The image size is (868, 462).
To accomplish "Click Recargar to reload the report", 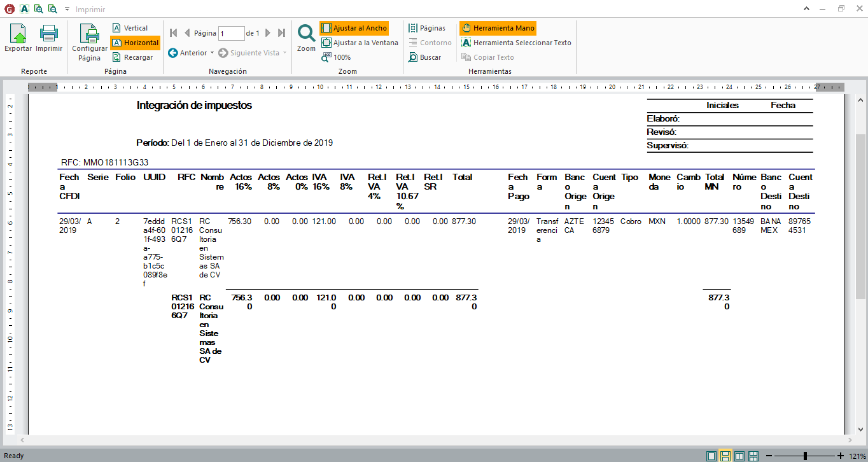I will coord(132,57).
